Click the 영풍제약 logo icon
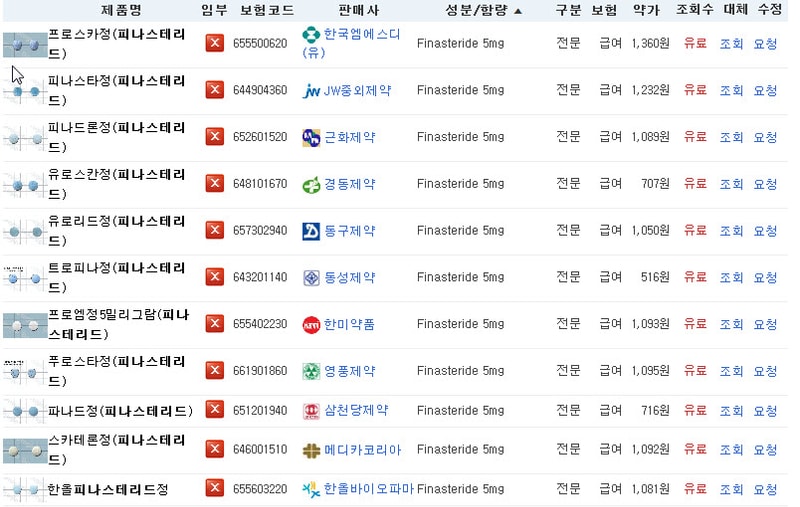 311,371
